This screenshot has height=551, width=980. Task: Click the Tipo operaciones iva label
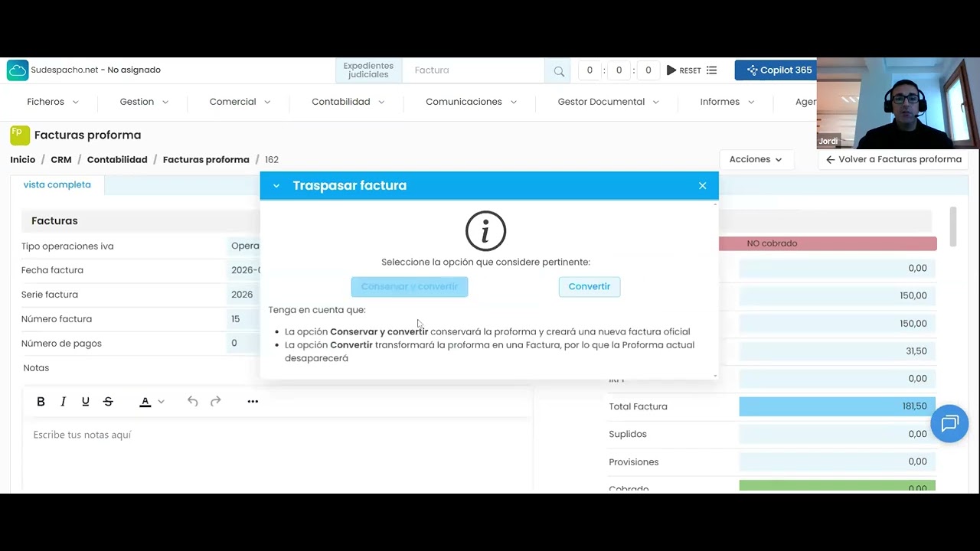point(67,246)
